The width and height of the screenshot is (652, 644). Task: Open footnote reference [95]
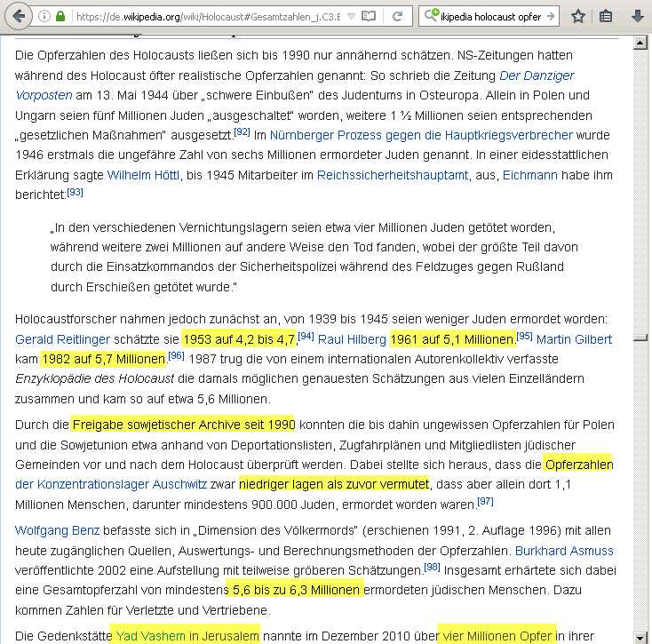coord(524,336)
